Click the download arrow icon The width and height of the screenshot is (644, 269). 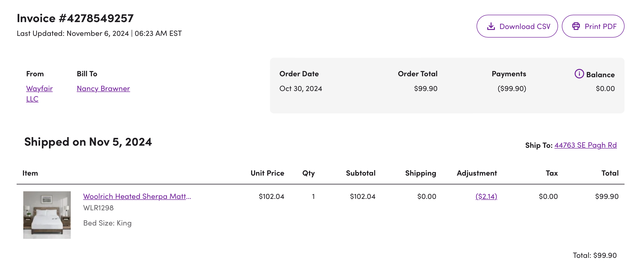(x=491, y=26)
